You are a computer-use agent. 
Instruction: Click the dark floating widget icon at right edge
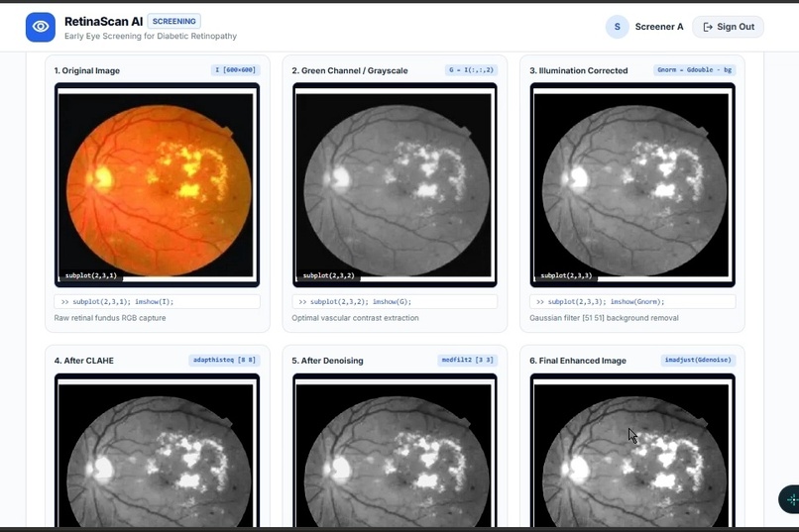(790, 499)
